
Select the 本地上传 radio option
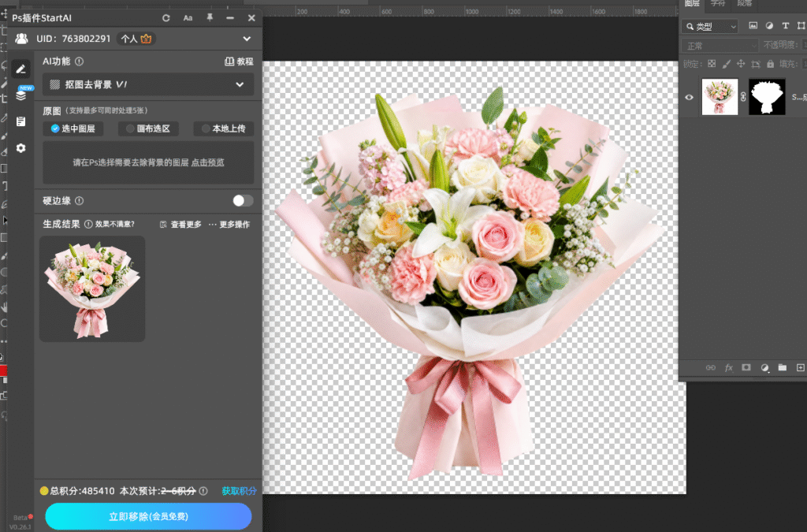223,128
